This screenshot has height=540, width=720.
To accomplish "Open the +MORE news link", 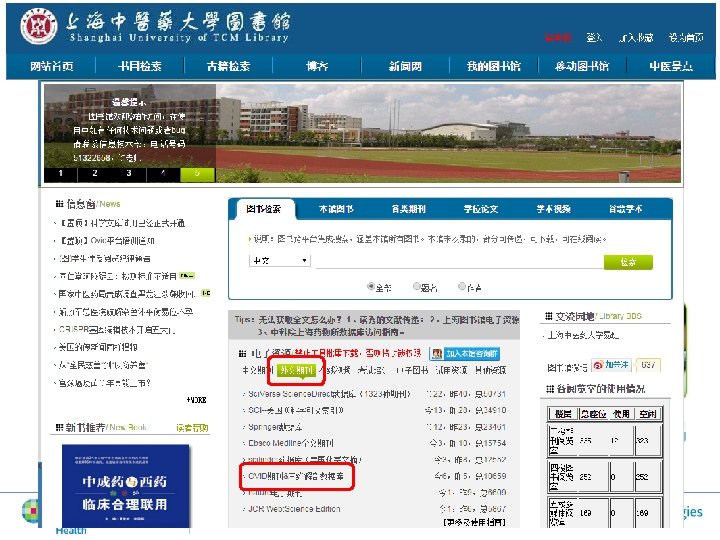I will click(x=197, y=400).
